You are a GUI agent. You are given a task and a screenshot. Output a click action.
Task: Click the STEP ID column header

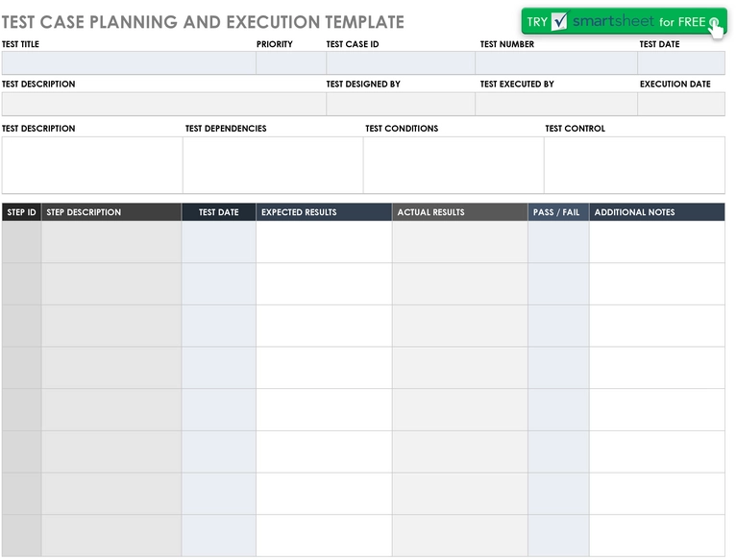pyautogui.click(x=21, y=212)
